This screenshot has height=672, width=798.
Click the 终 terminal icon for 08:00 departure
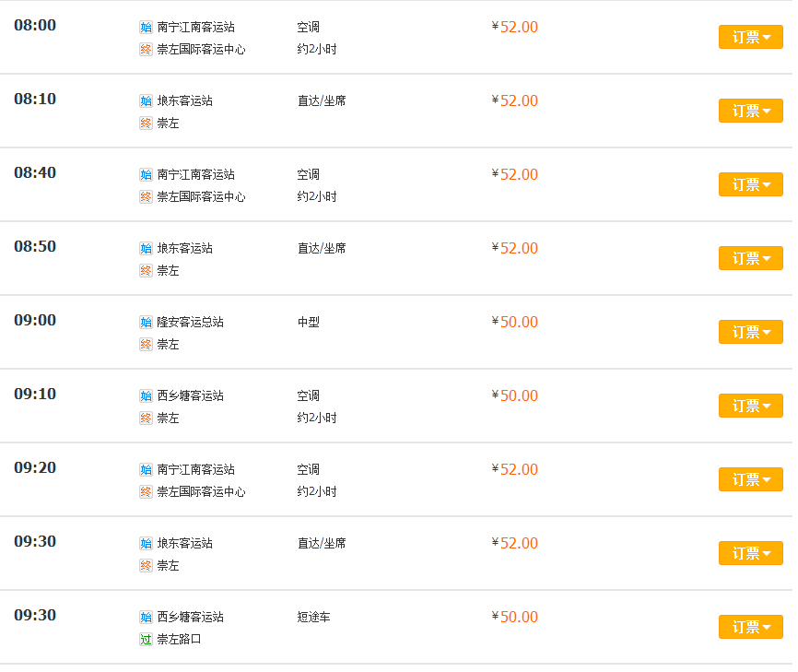tap(146, 50)
